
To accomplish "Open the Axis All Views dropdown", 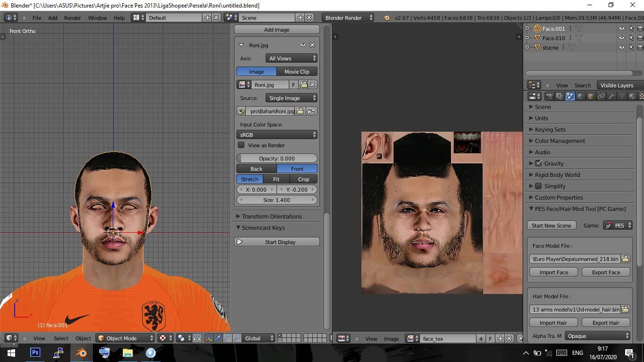I will click(x=292, y=59).
